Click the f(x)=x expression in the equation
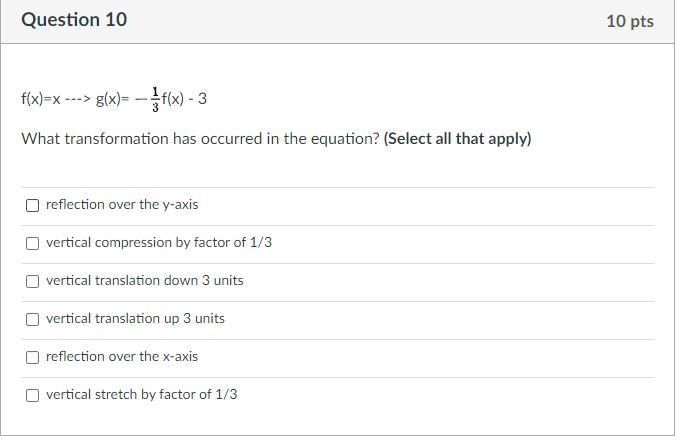Viewport: 683px width, 441px height. point(41,99)
